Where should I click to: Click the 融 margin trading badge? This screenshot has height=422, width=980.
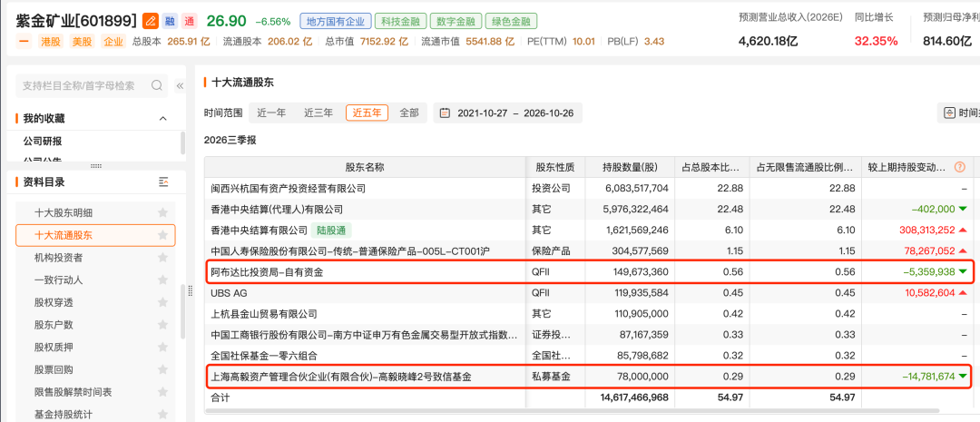coord(170,21)
